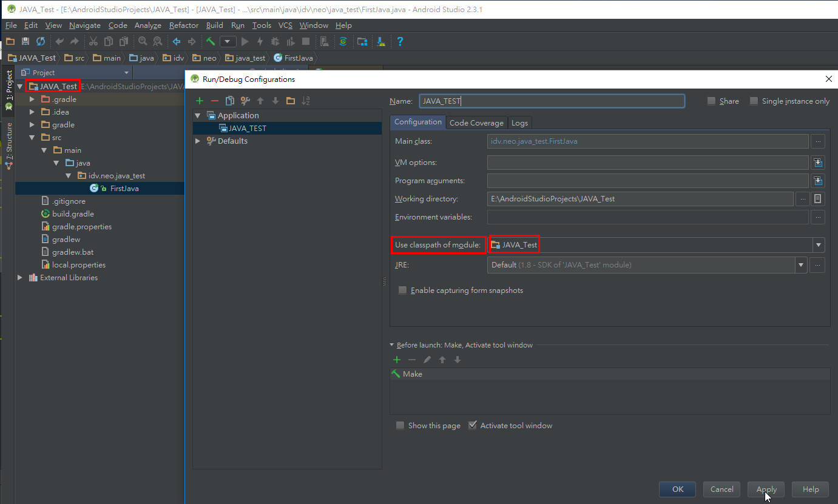The image size is (838, 504).
Task: Click the Find magnifier icon in toolbar
Action: [143, 41]
